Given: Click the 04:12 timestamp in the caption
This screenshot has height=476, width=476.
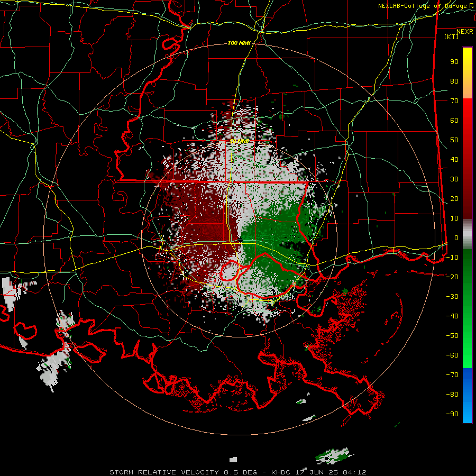Looking at the screenshot, I should coord(354,472).
